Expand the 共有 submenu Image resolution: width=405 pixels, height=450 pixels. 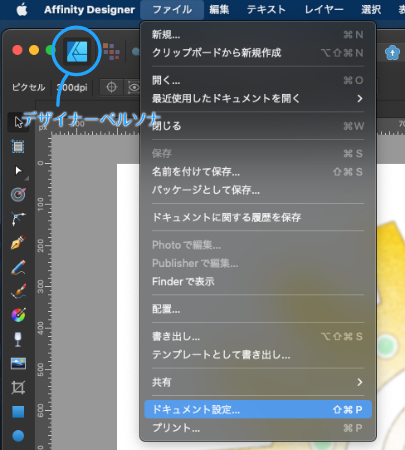[x=258, y=382]
